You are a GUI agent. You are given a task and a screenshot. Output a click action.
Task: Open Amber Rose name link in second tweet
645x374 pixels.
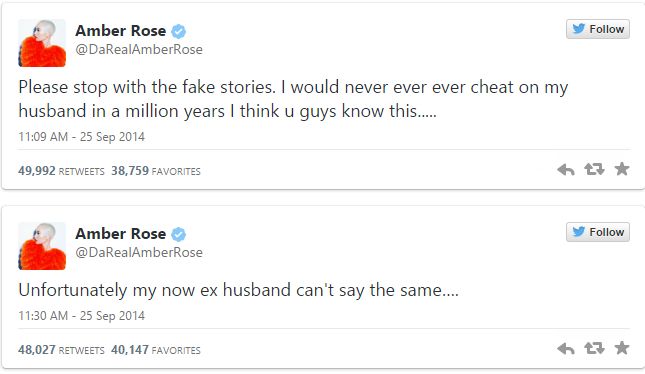(121, 234)
